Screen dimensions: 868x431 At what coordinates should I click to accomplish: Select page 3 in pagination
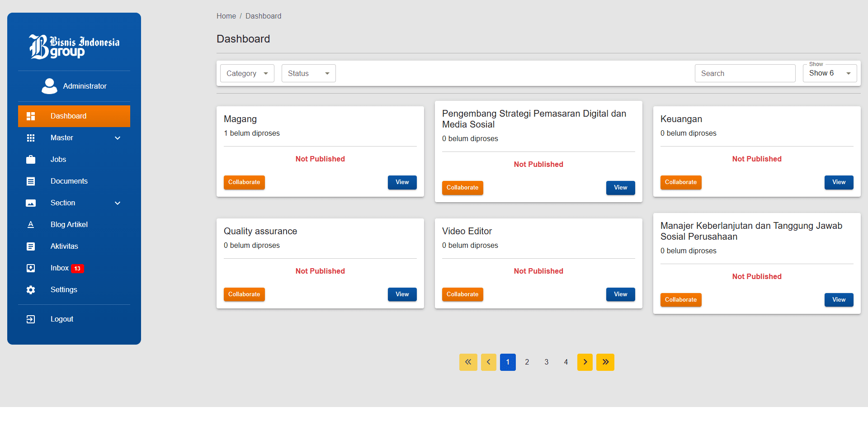click(x=546, y=362)
